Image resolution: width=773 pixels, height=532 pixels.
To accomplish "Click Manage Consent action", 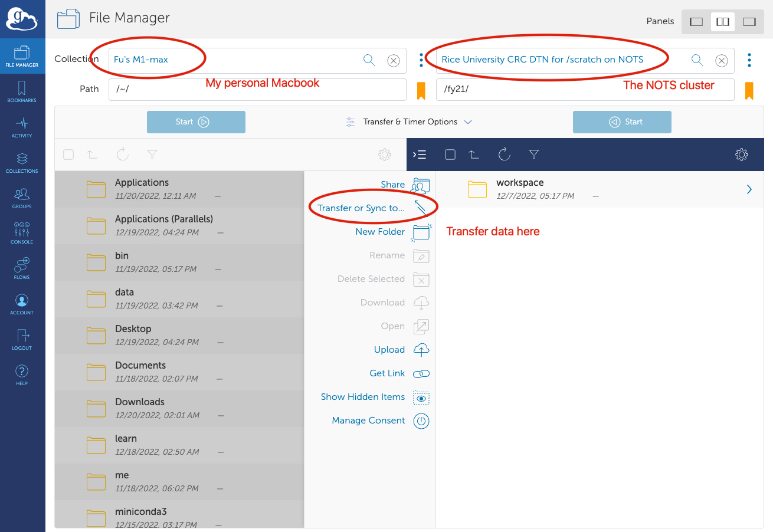I will click(380, 421).
